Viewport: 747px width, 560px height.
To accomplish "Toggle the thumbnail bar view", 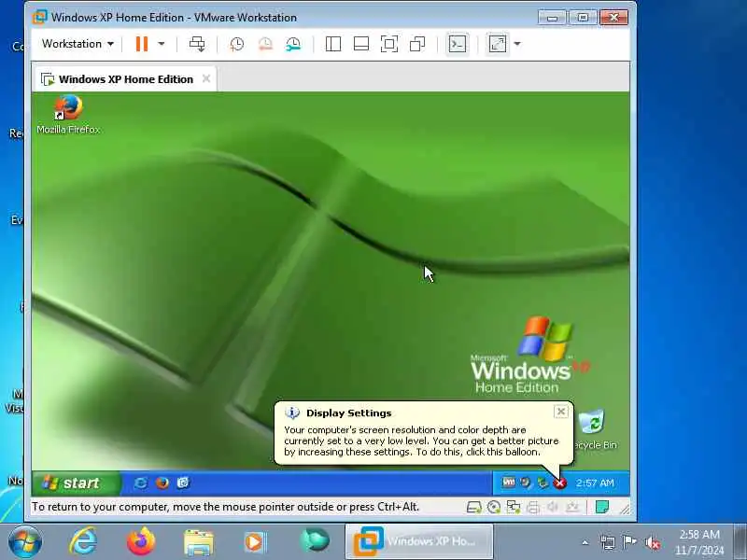I will (361, 44).
